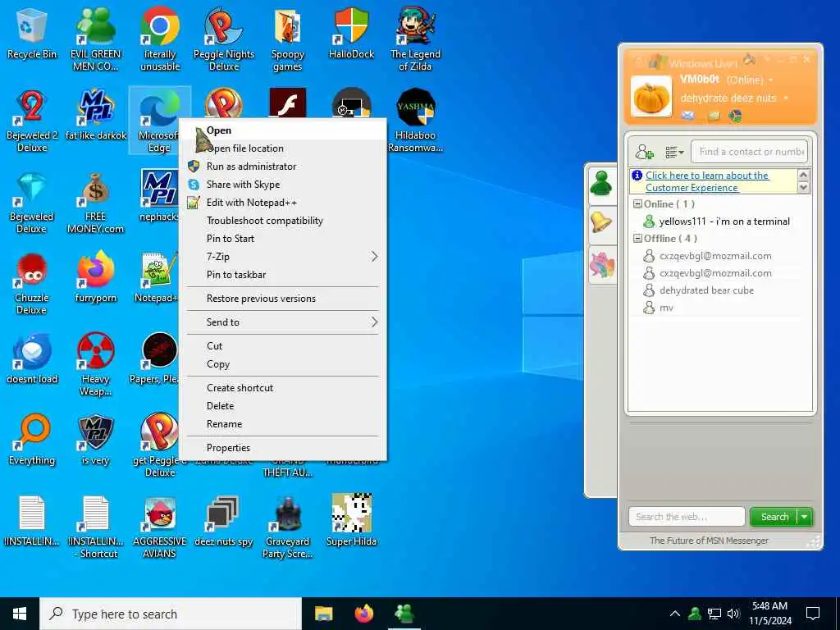Click the Add a contact icon in Messenger

point(645,152)
